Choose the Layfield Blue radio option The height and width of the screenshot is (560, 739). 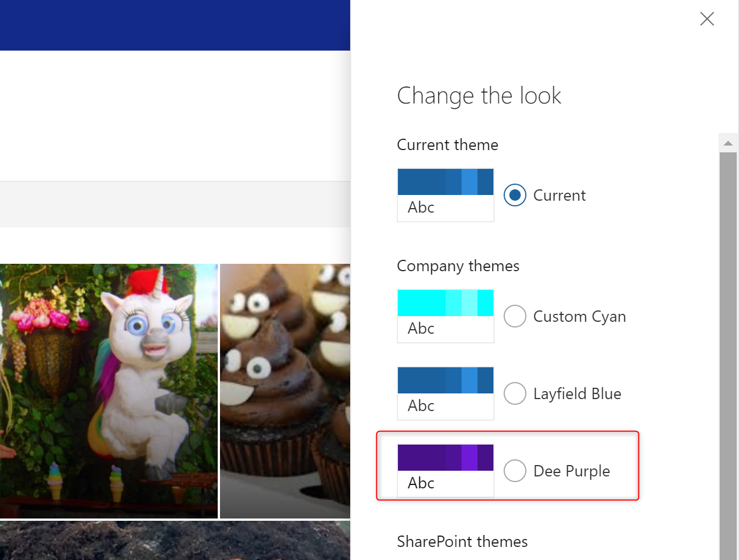coord(515,393)
